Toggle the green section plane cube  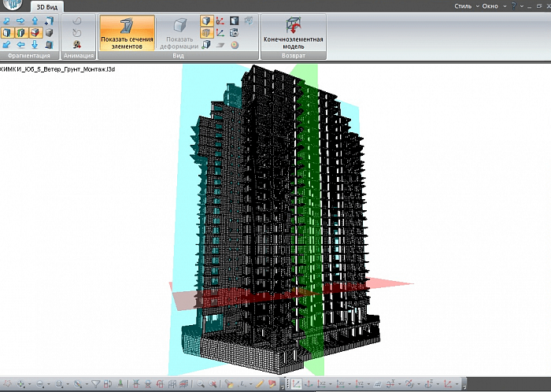pyautogui.click(x=21, y=33)
